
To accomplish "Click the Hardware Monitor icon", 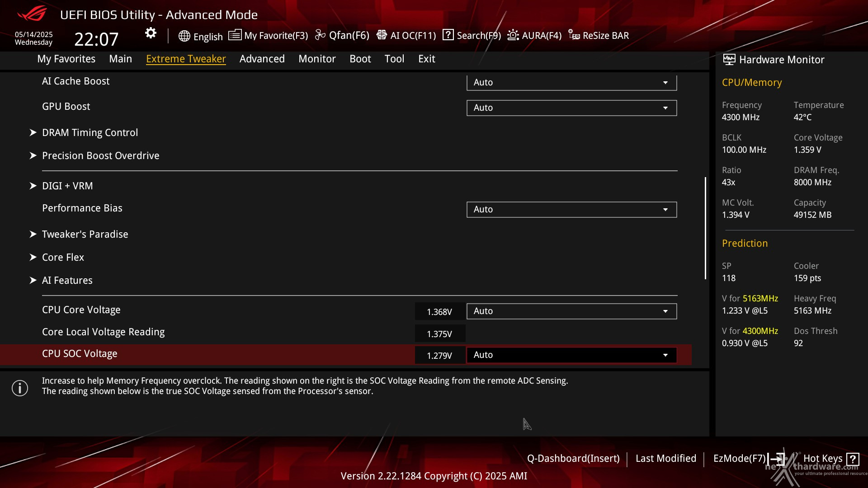I will 729,59.
